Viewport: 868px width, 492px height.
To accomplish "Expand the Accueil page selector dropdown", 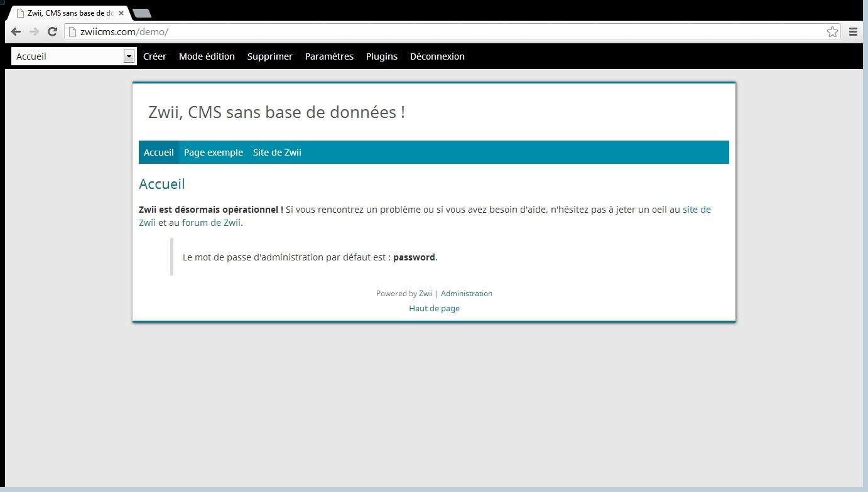I will (129, 56).
